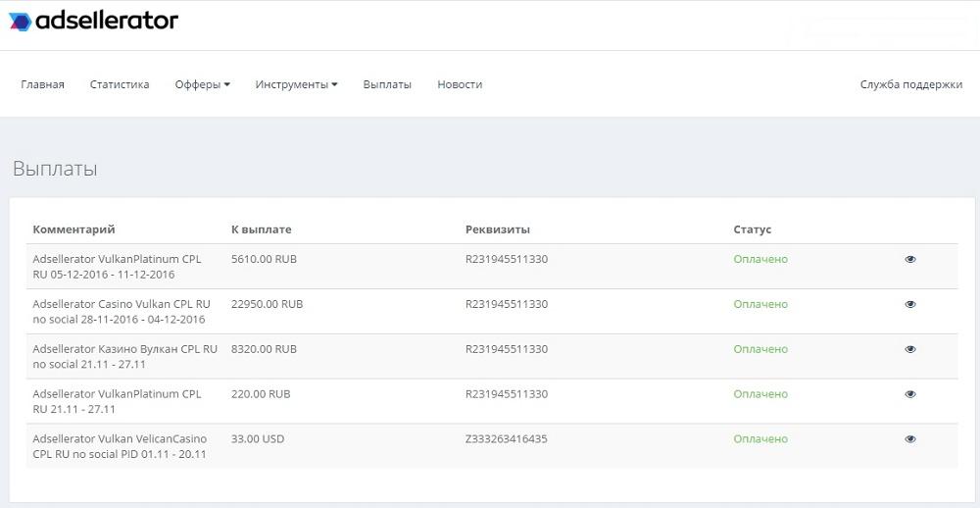
Task: Click the 220.00 RUB amount
Action: pos(261,394)
